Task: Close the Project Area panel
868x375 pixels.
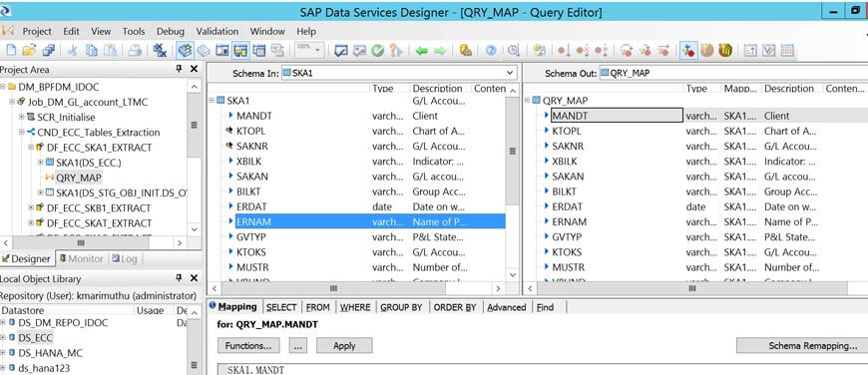Action: coord(194,69)
